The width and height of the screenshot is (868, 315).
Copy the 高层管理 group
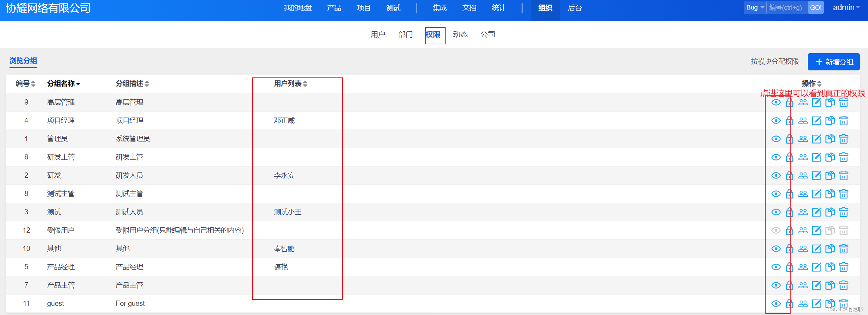tap(830, 102)
